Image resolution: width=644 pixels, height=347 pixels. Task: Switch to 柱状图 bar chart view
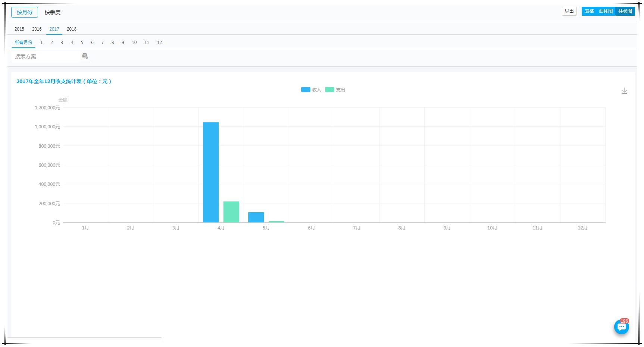625,11
